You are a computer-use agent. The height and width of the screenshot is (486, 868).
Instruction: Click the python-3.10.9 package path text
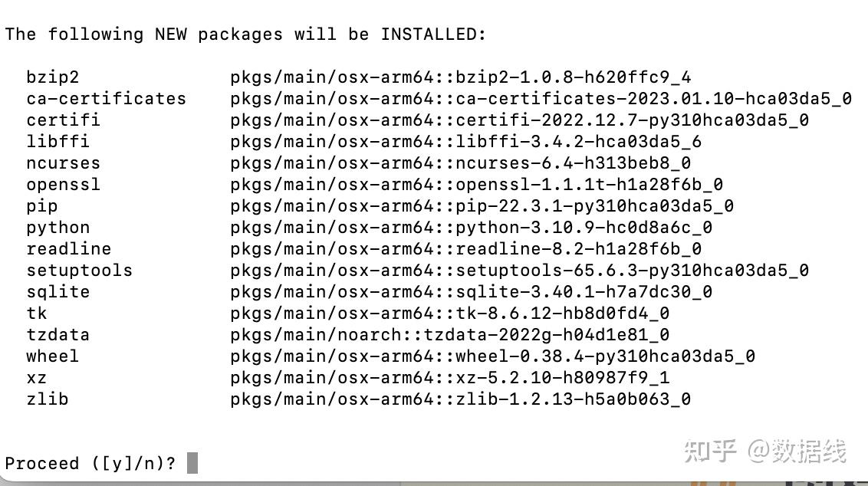471,228
